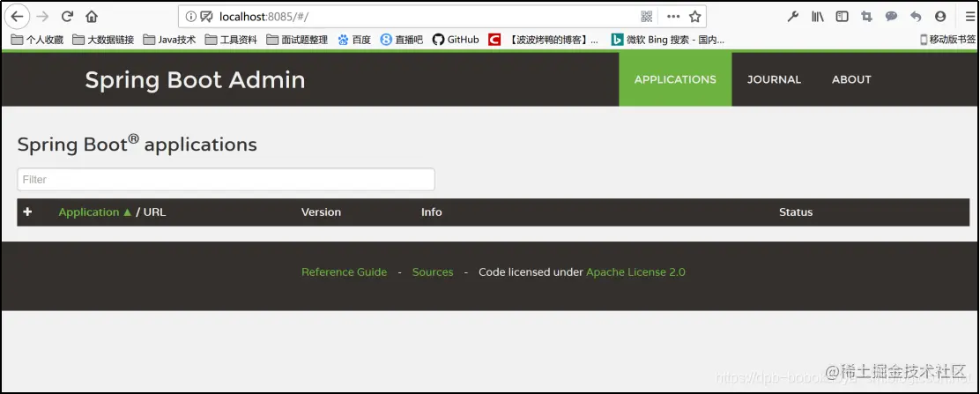Image resolution: width=980 pixels, height=394 pixels.
Task: Open the chat bubble toolbar icon
Action: pos(891,16)
